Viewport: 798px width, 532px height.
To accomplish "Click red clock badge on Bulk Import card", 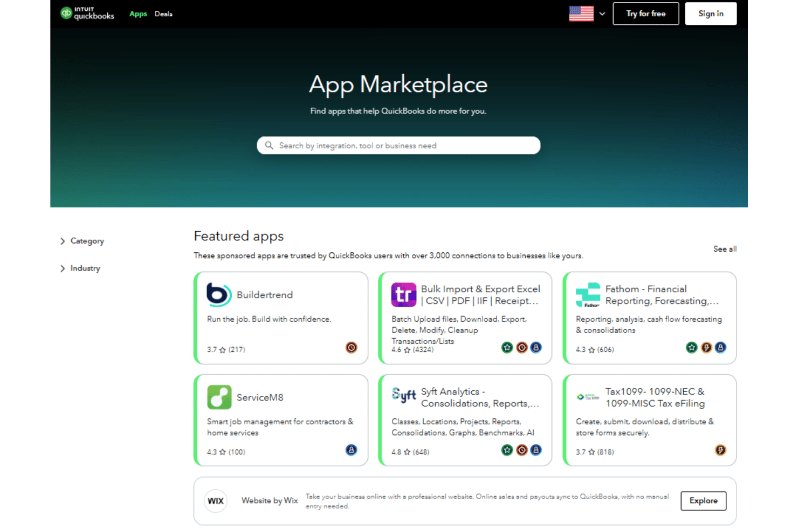I will 521,348.
